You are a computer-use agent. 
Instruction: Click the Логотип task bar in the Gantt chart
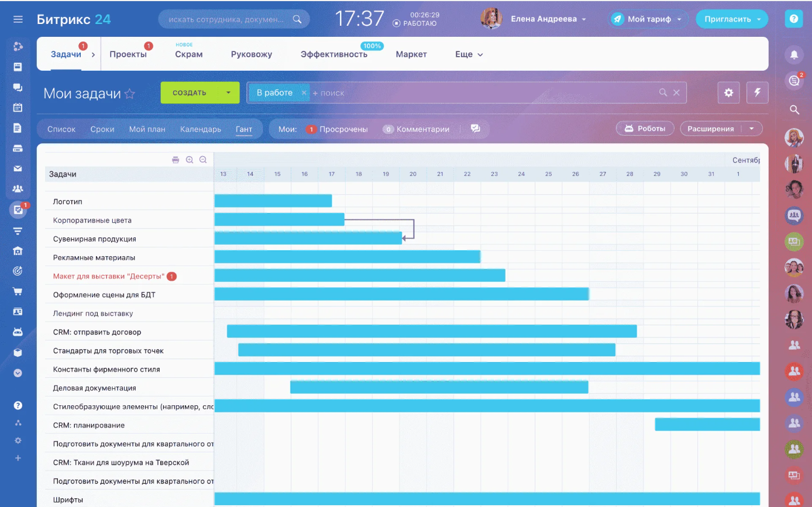pos(273,201)
